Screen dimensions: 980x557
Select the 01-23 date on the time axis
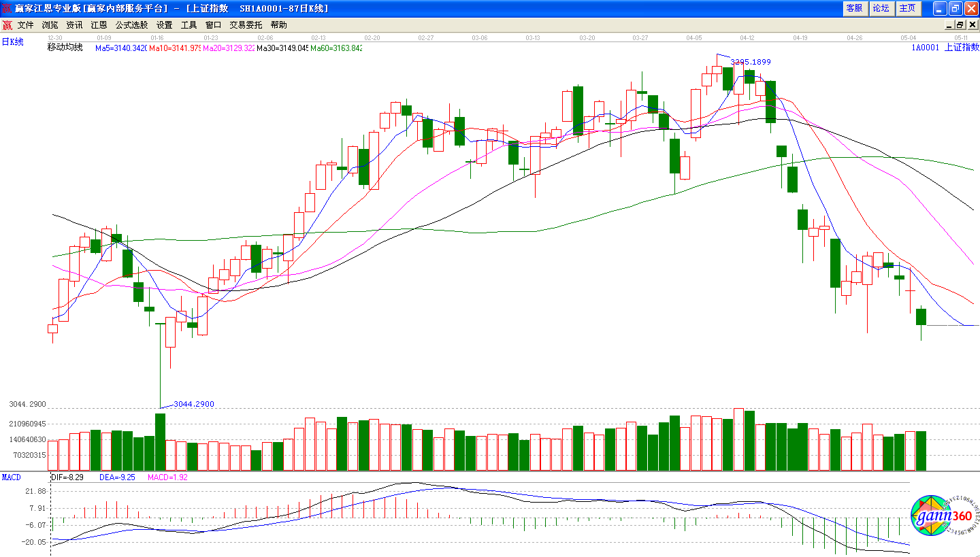[211, 38]
